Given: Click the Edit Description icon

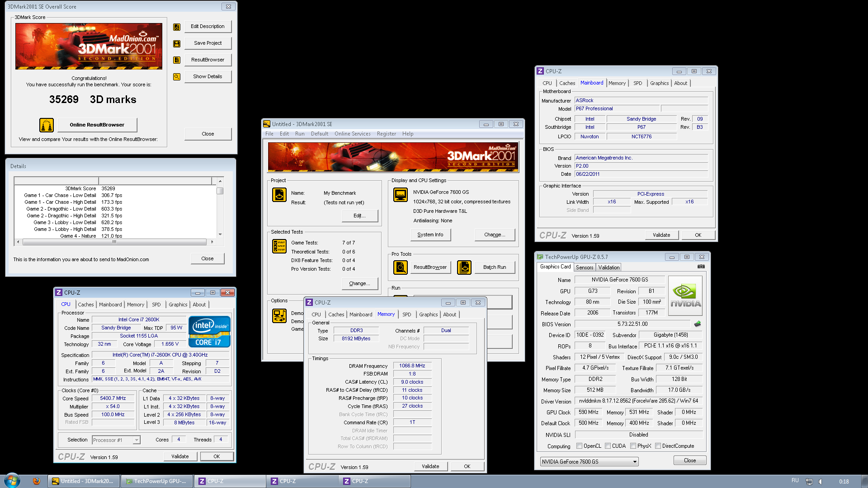Looking at the screenshot, I should (177, 27).
